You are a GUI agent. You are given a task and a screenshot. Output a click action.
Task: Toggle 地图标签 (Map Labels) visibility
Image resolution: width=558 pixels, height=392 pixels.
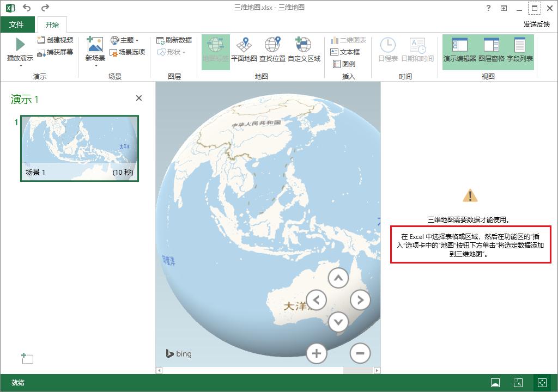click(x=216, y=48)
